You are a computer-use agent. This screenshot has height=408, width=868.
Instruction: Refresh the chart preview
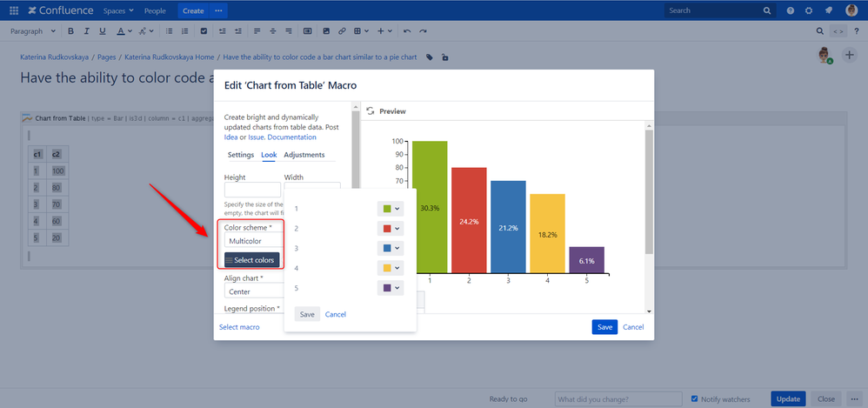[x=371, y=111]
